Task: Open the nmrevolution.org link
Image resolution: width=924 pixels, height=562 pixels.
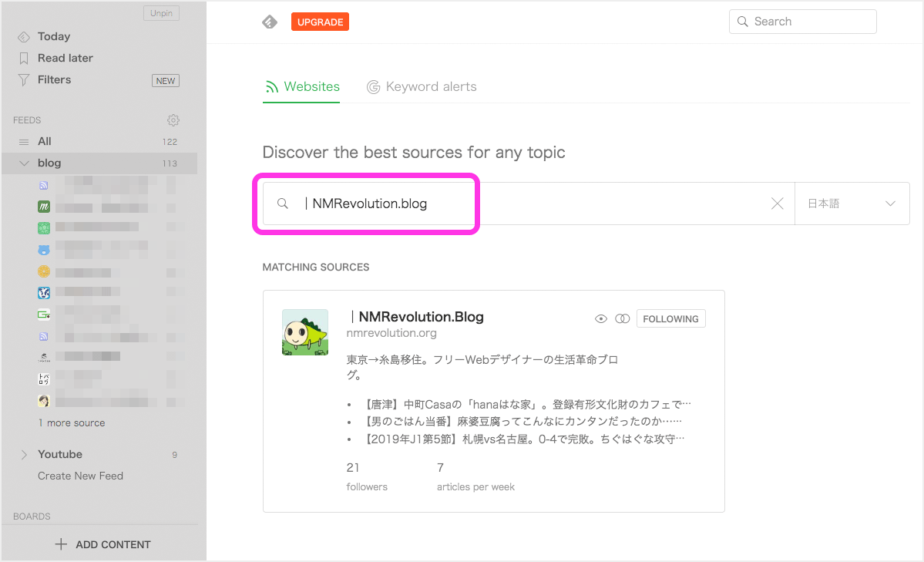Action: tap(391, 333)
